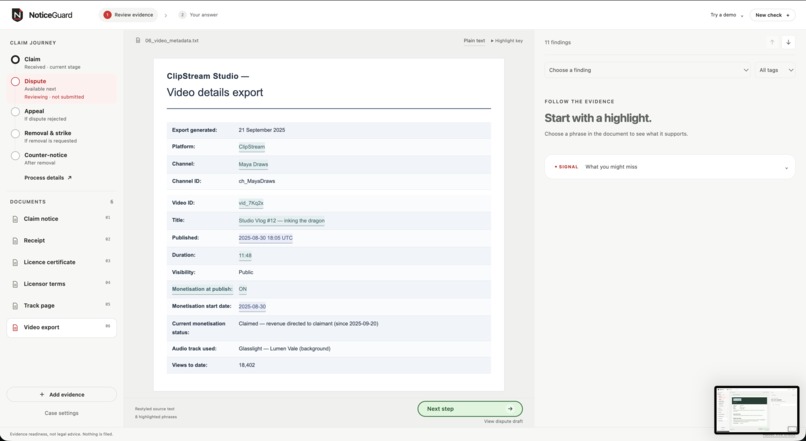Click the arrow inside Next step button
This screenshot has height=441, width=806.
(510, 409)
